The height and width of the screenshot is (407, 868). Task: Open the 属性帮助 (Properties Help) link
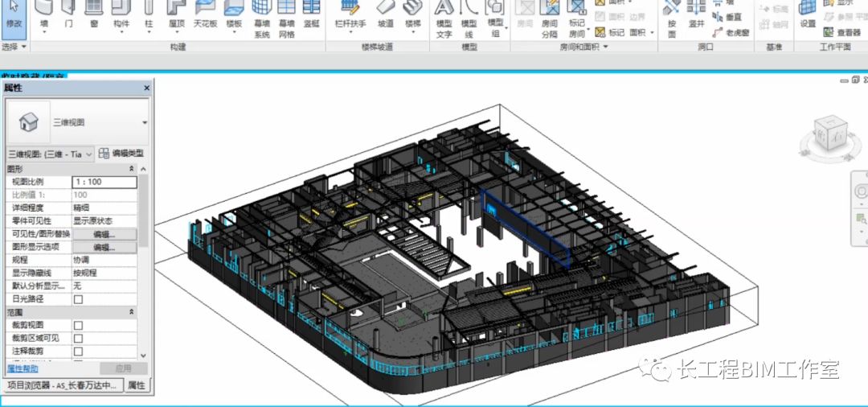(x=23, y=368)
